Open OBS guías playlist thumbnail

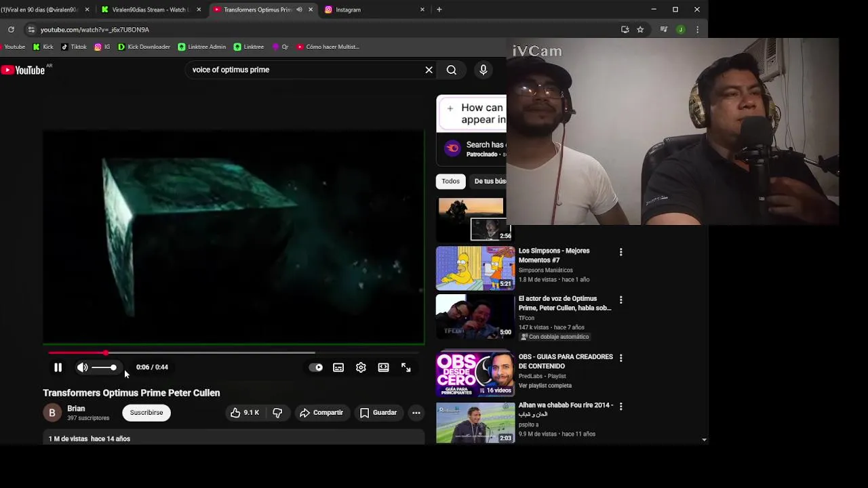475,373
